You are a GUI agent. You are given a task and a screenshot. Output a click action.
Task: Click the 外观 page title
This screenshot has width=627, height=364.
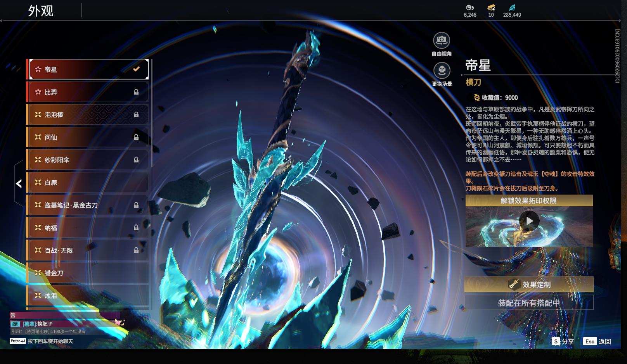[x=41, y=10]
